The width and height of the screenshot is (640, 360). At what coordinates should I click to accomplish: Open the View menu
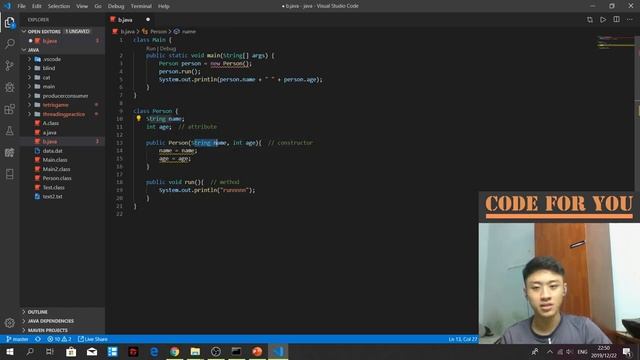coord(82,6)
